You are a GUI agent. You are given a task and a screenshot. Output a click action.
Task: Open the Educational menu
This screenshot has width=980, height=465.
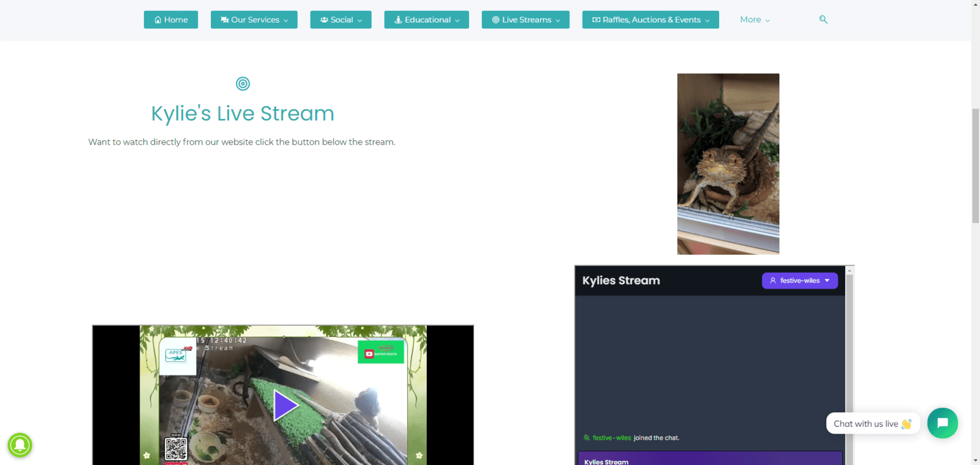[x=426, y=20]
